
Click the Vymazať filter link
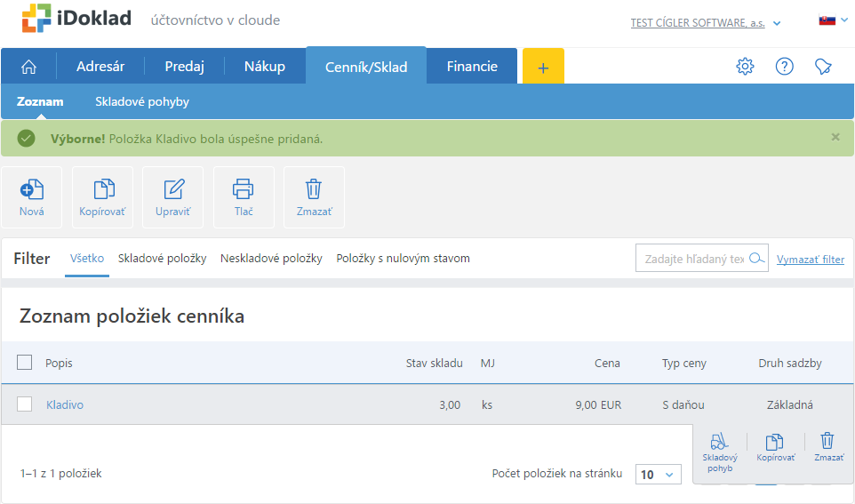pyautogui.click(x=810, y=260)
